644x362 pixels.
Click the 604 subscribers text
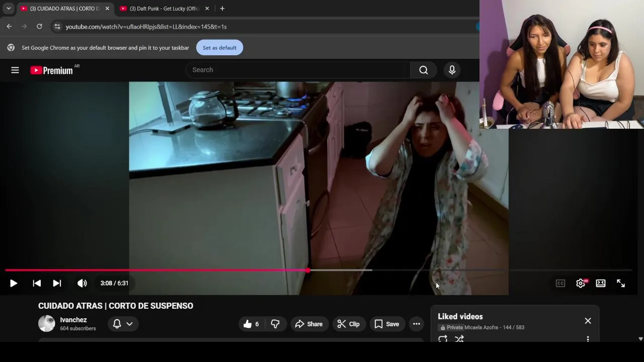78,329
